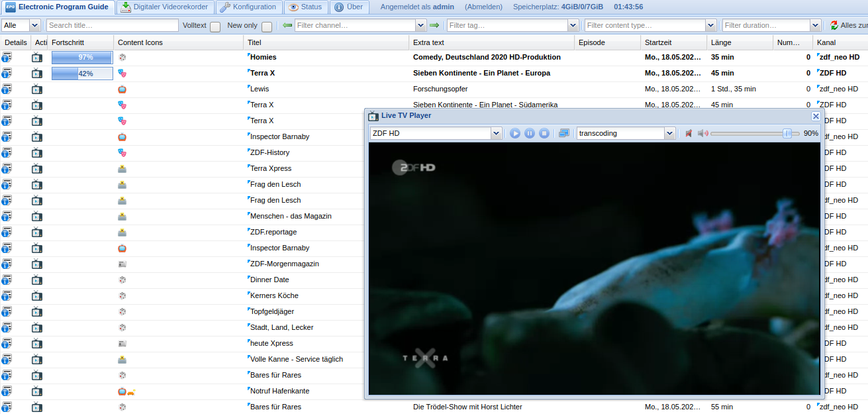Viewport: 868px width, 414px height.
Task: Switch to Digitaler Videorekorder tab
Action: (x=165, y=7)
